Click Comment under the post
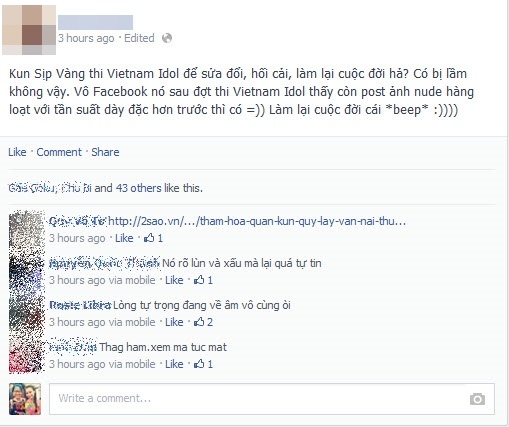This screenshot has height=427, width=509. tap(59, 152)
